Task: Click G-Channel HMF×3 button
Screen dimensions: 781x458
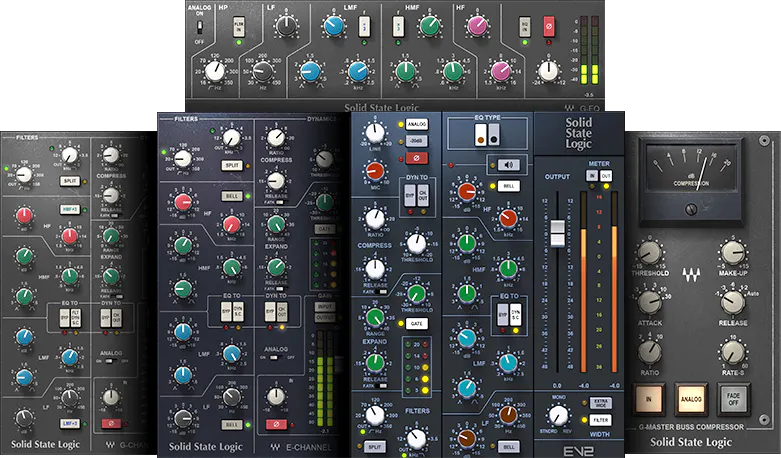Action: (x=70, y=210)
